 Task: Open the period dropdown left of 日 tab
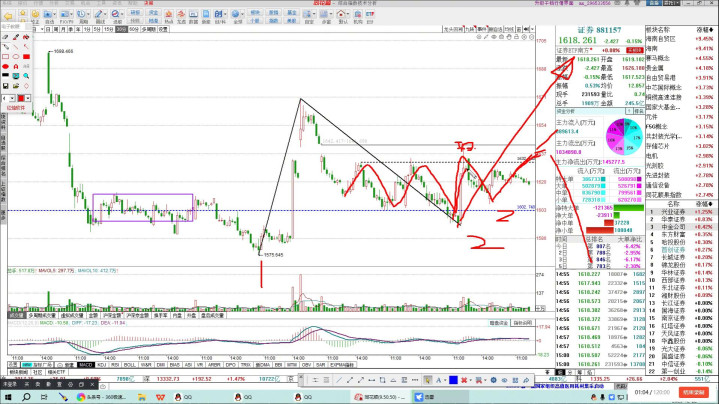pyautogui.click(x=42, y=29)
